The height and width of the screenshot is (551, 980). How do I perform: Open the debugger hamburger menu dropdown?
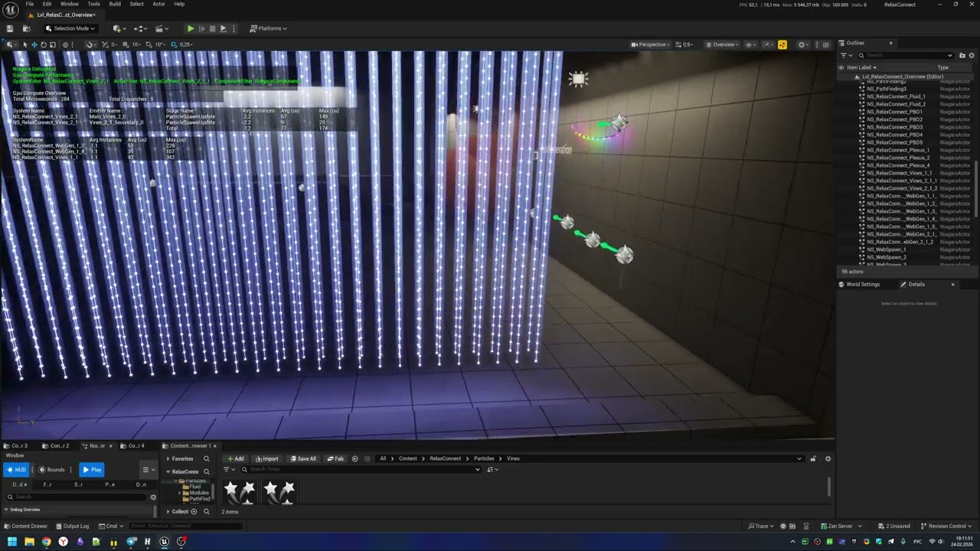coord(148,470)
